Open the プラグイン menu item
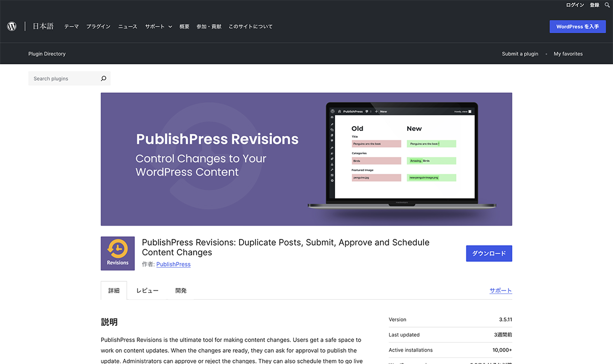 click(98, 27)
